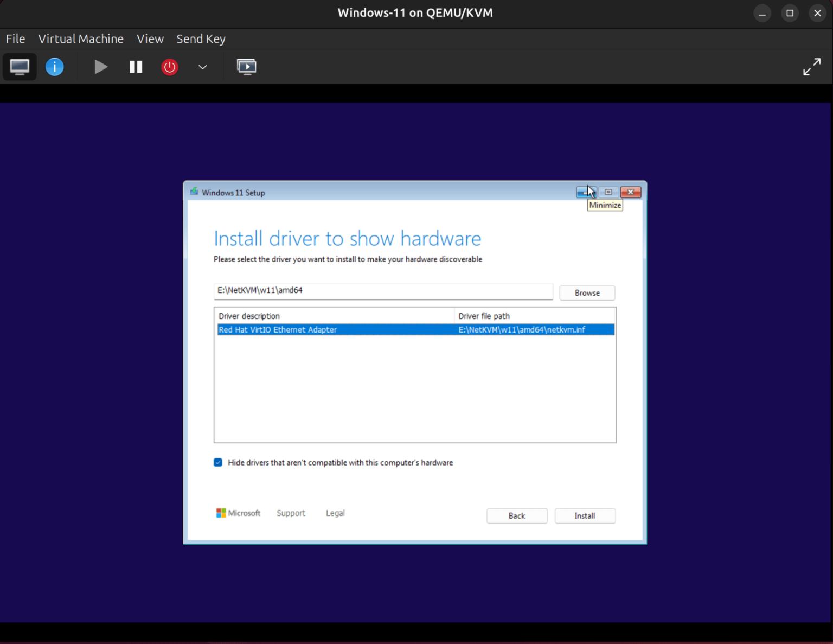Pause the Windows-11 virtual machine
The height and width of the screenshot is (644, 833).
(x=136, y=66)
